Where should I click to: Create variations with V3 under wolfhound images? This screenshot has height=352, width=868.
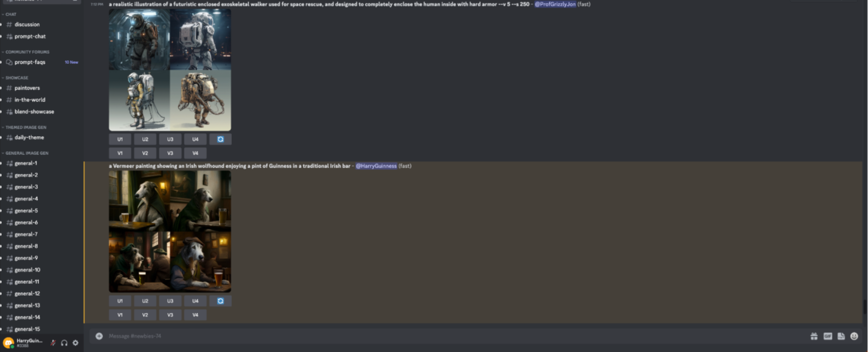(x=170, y=315)
